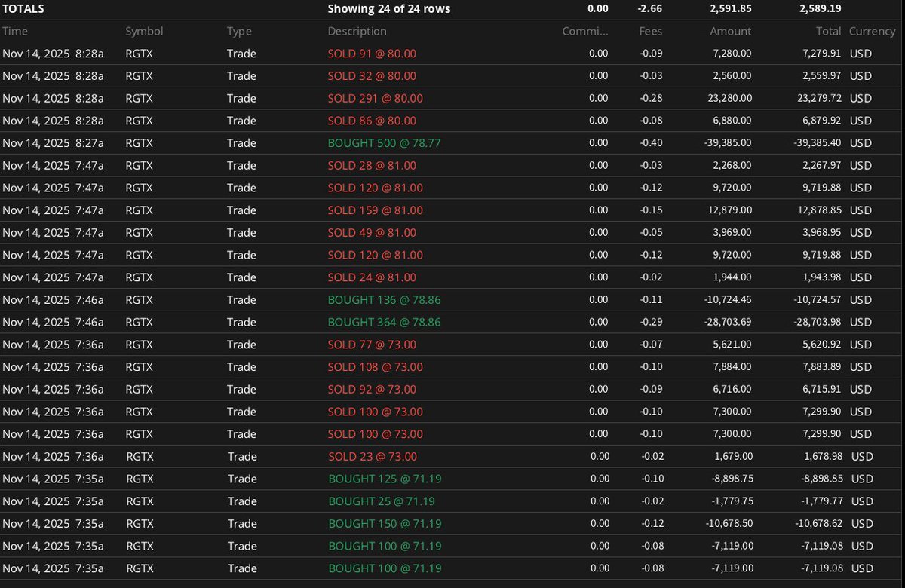Screen dimensions: 905x588
Task: Select the 'SOLD 32 @ 80.00' description
Action: click(372, 76)
